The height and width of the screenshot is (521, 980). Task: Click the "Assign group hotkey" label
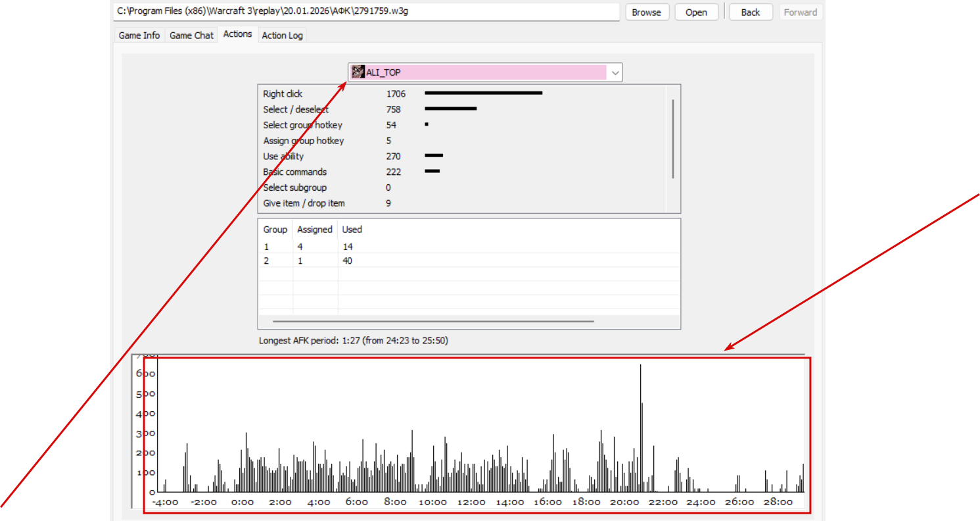pyautogui.click(x=304, y=141)
